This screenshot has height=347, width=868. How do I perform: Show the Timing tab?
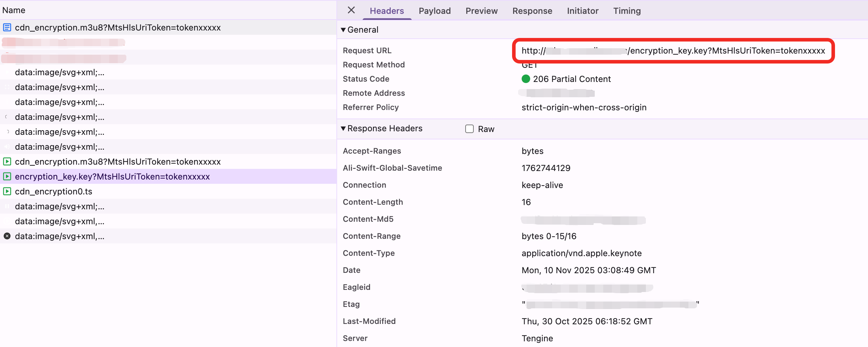[627, 11]
